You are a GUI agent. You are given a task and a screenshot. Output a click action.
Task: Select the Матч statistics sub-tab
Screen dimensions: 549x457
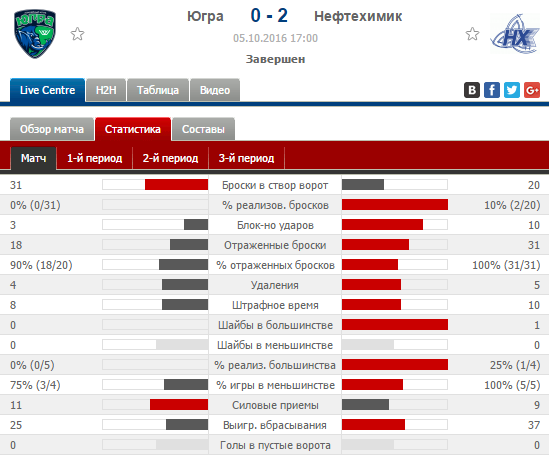pos(34,158)
